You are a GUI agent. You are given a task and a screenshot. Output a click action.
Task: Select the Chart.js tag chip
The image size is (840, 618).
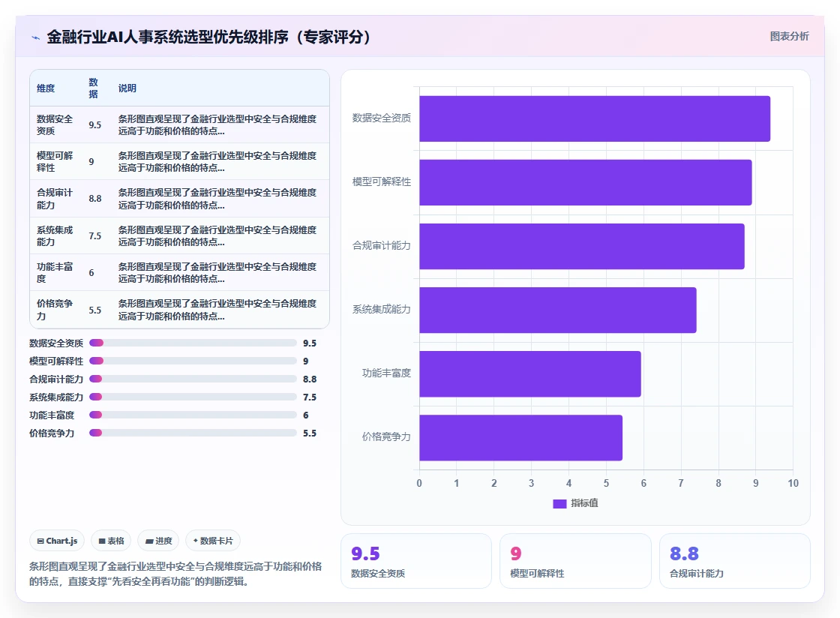pyautogui.click(x=57, y=541)
